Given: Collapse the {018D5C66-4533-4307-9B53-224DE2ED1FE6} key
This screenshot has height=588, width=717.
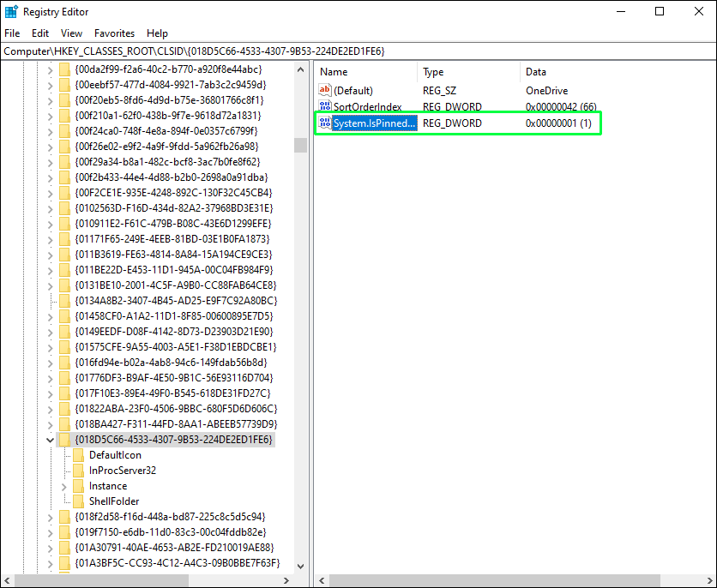Looking at the screenshot, I should pyautogui.click(x=51, y=440).
